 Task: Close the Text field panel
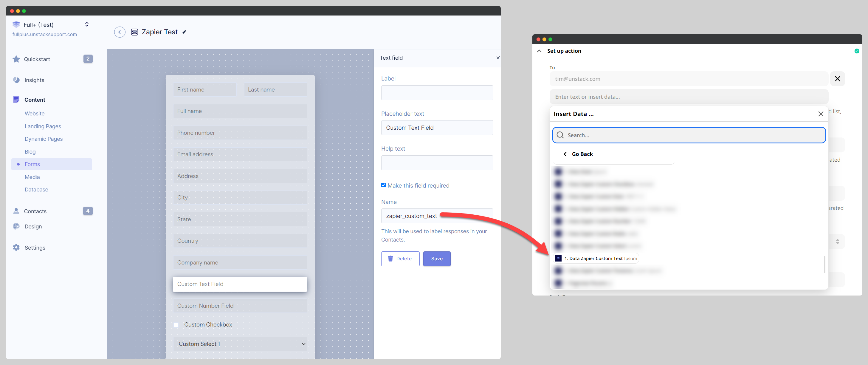click(x=498, y=58)
